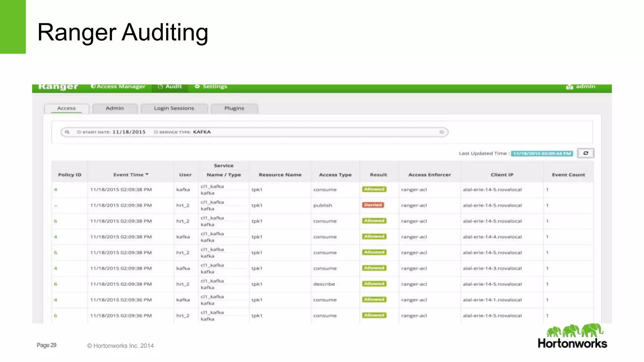Select the Access tab
The width and height of the screenshot is (644, 362).
tap(66, 108)
